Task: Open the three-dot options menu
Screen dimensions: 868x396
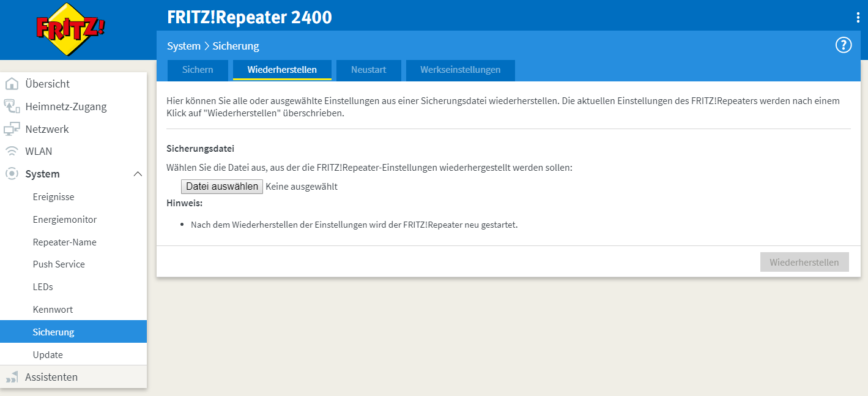Action: [x=858, y=18]
